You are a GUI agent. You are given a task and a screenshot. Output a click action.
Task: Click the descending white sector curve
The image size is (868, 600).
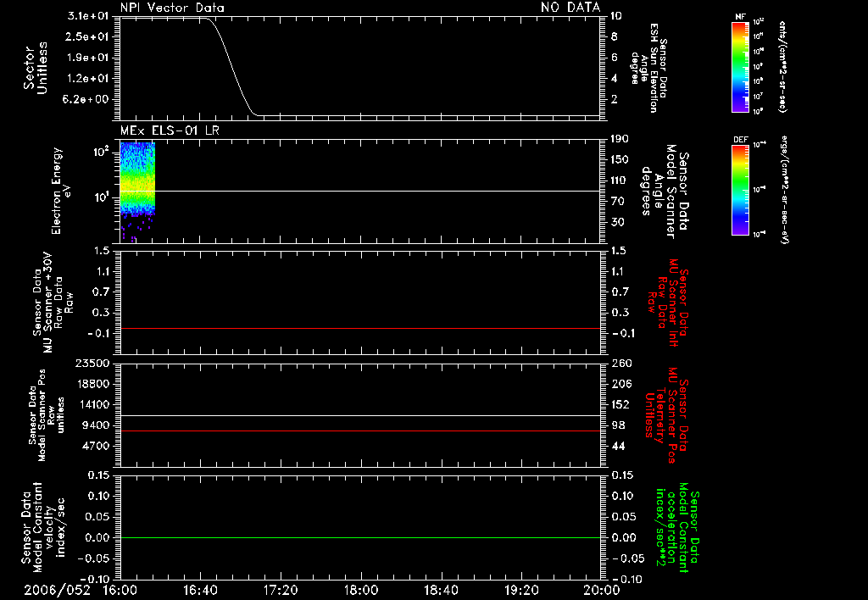point(231,66)
